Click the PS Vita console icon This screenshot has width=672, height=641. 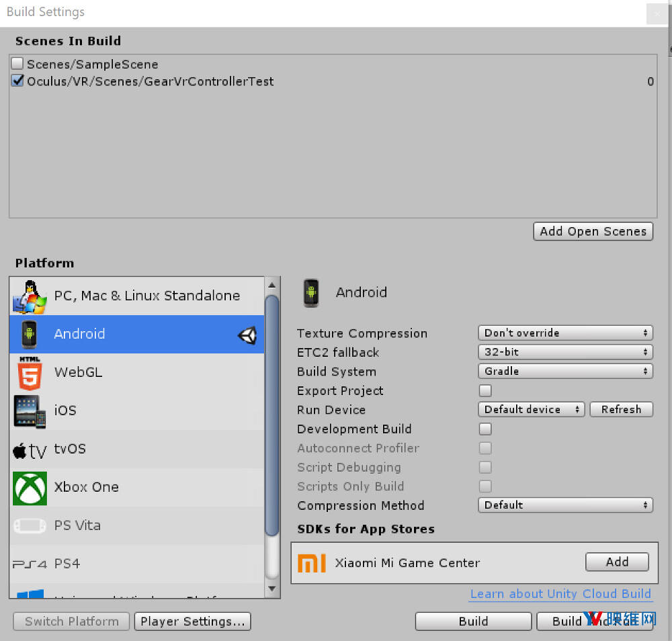(x=30, y=525)
